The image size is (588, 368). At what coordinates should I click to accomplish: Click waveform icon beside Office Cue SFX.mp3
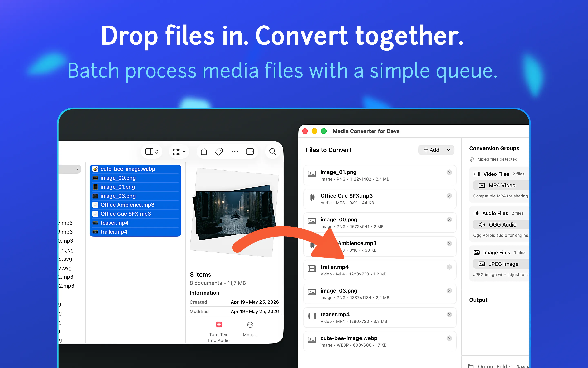[x=312, y=197]
